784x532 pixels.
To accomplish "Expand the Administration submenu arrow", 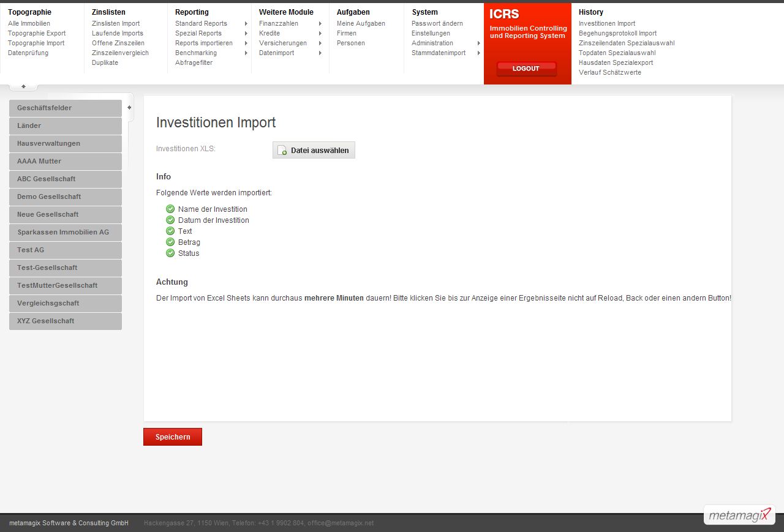I will (x=479, y=43).
